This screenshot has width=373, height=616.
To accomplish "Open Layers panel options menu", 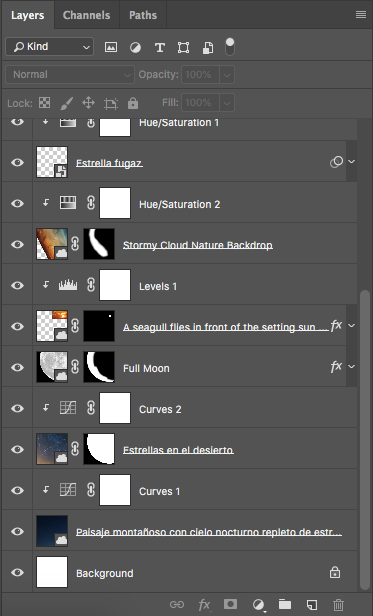I will tap(361, 15).
